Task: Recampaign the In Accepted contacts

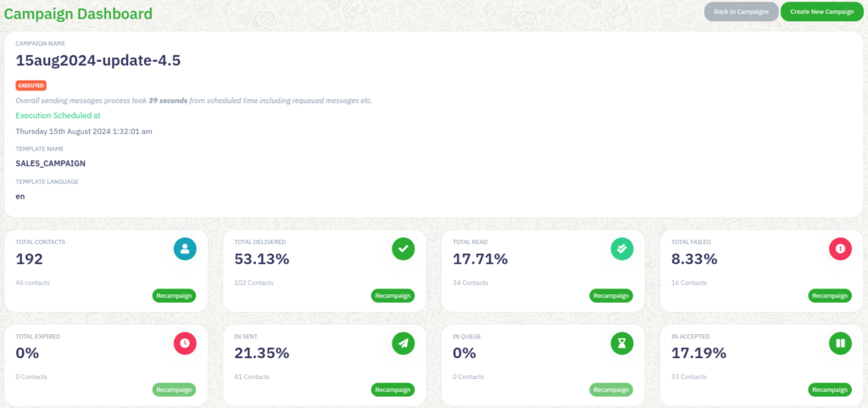Action: 830,389
